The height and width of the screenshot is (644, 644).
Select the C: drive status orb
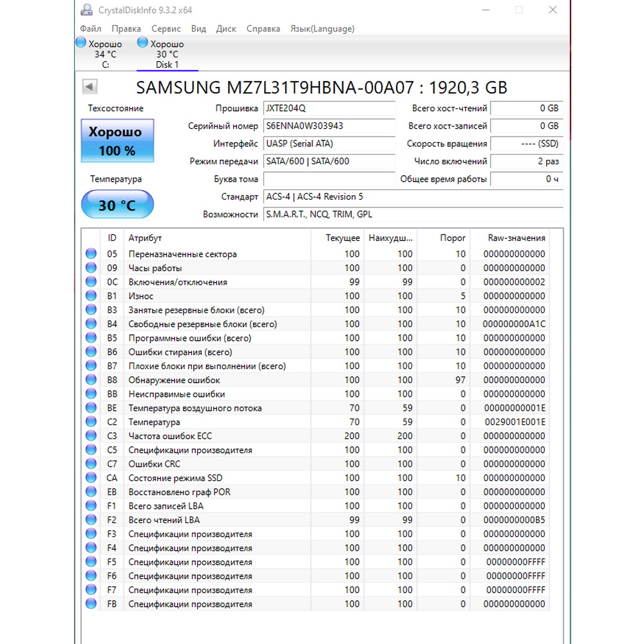click(81, 43)
